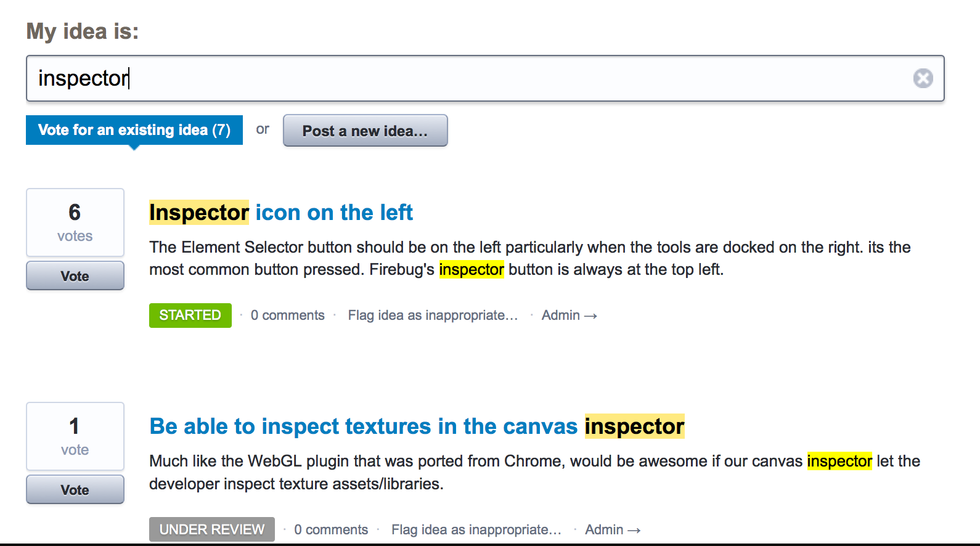Click the 1 vote count box
The height and width of the screenshot is (546, 980).
pos(75,436)
